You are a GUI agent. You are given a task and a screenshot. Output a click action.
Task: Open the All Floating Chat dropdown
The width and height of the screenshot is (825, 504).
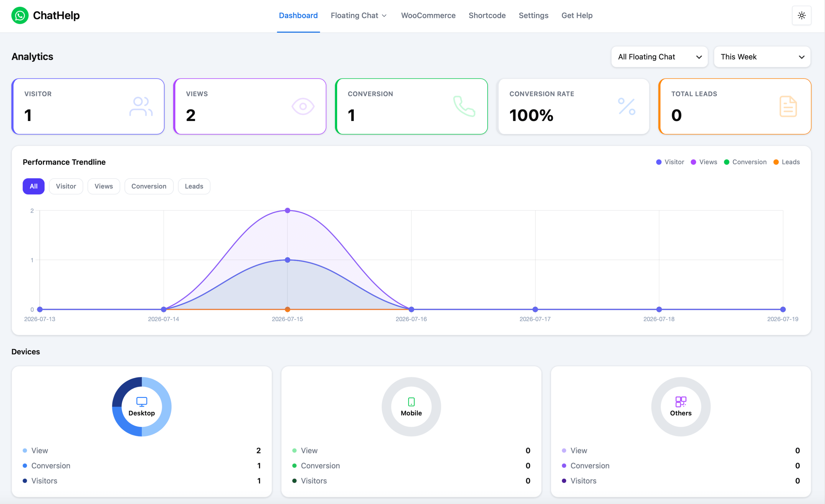[x=659, y=57]
